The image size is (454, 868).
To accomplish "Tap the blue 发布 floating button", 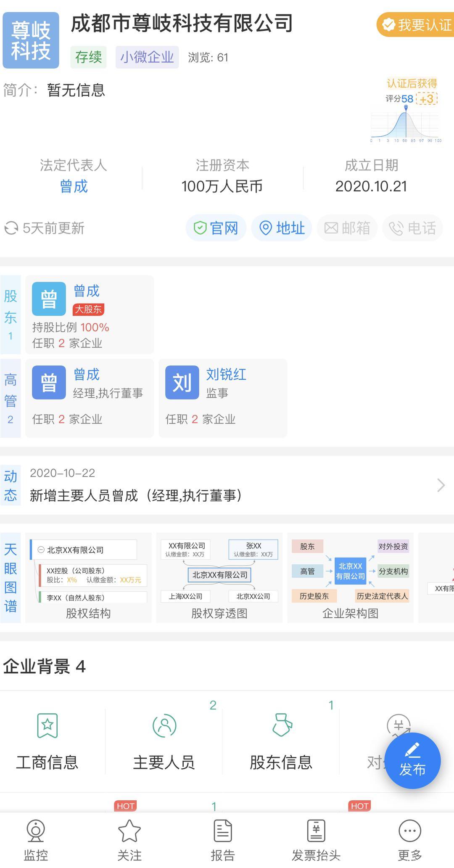I will click(x=412, y=760).
